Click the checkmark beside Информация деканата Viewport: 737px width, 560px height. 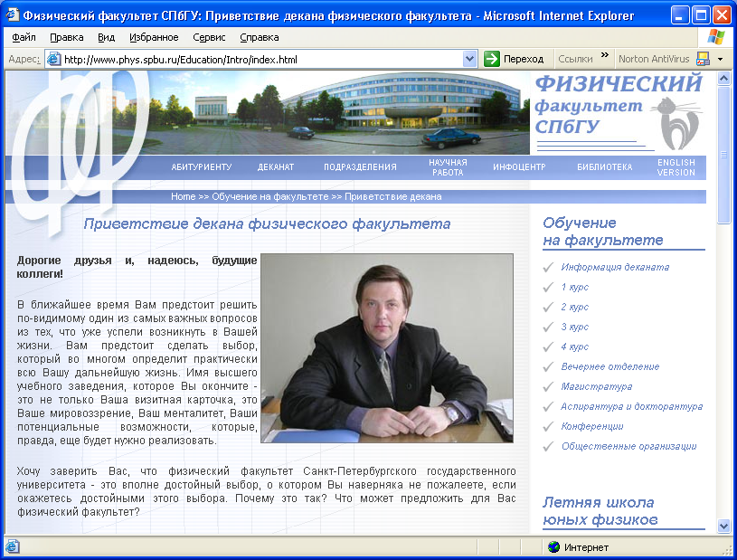point(548,267)
